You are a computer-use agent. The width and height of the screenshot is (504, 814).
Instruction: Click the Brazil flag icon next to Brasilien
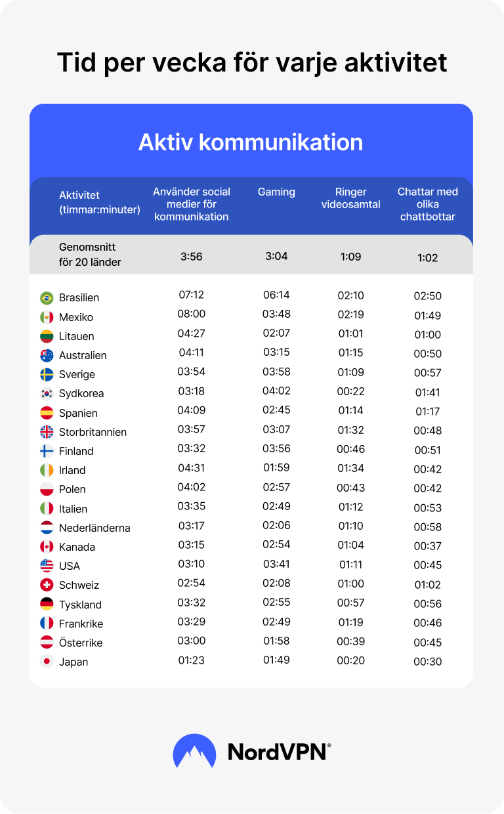47,298
